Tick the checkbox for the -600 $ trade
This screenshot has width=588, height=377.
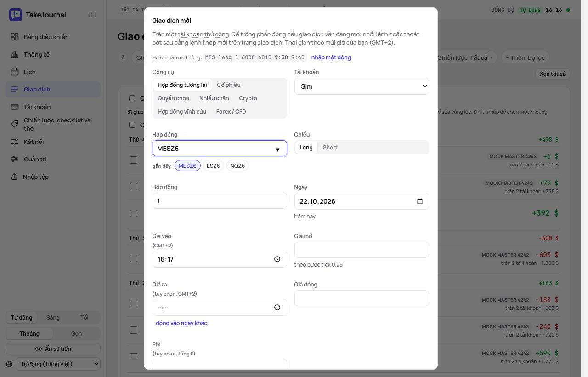(x=134, y=258)
